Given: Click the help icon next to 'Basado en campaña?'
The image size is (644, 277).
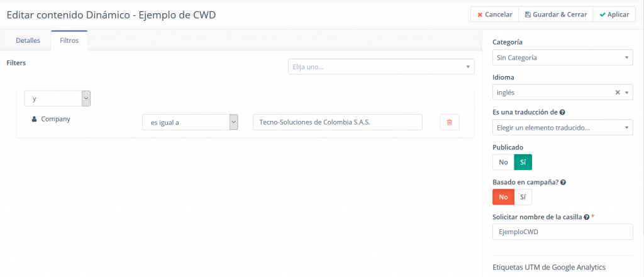Looking at the screenshot, I should click(563, 182).
